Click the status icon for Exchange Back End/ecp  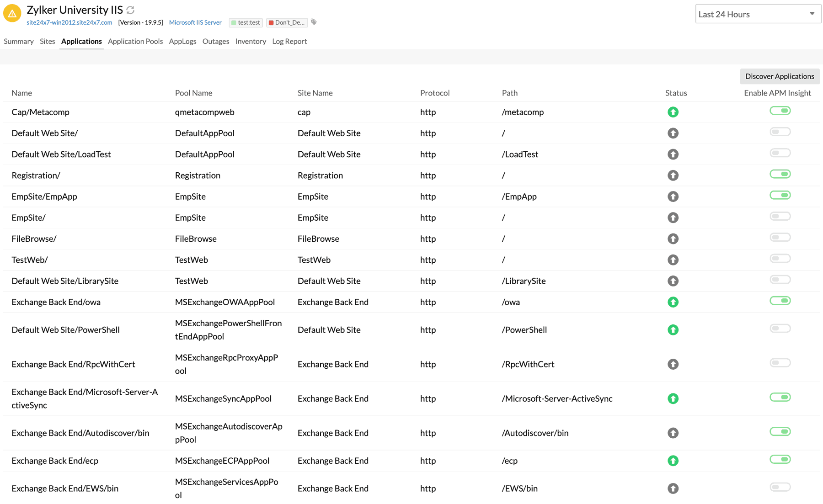pyautogui.click(x=673, y=461)
